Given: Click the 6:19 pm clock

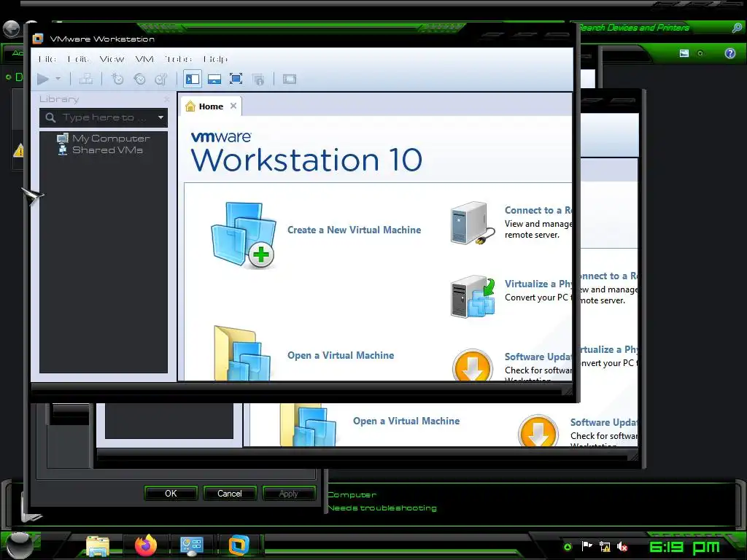Looking at the screenshot, I should [x=684, y=547].
